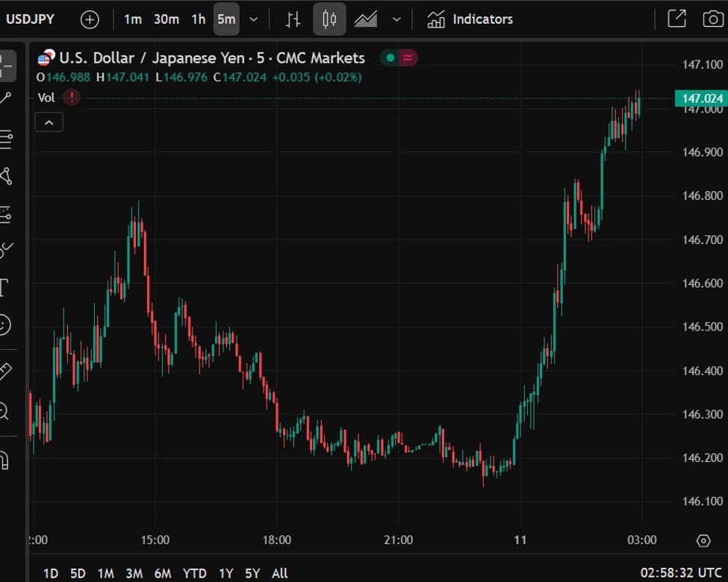728x582 pixels.
Task: Open the chart style dropdown arrow
Action: coord(396,19)
